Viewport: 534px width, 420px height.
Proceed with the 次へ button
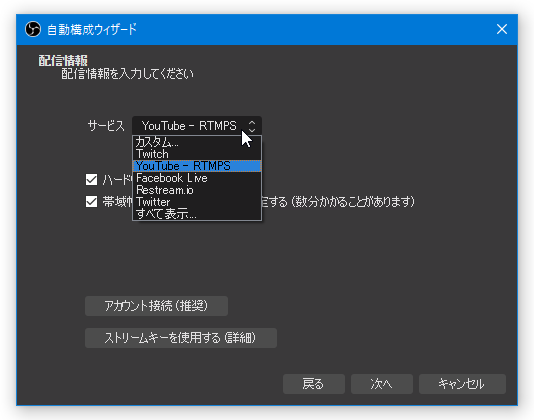click(x=382, y=384)
